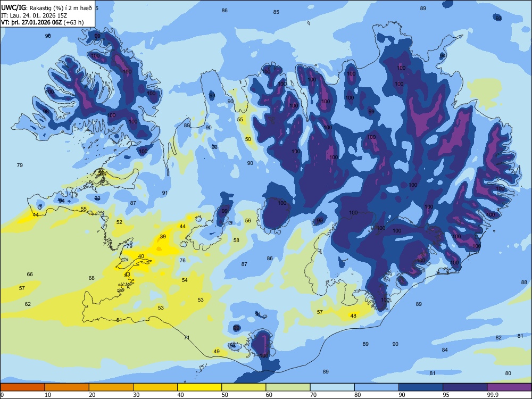532x399 pixels.
Task: Click the humidity value '85' at the top
Action: pyautogui.click(x=276, y=12)
